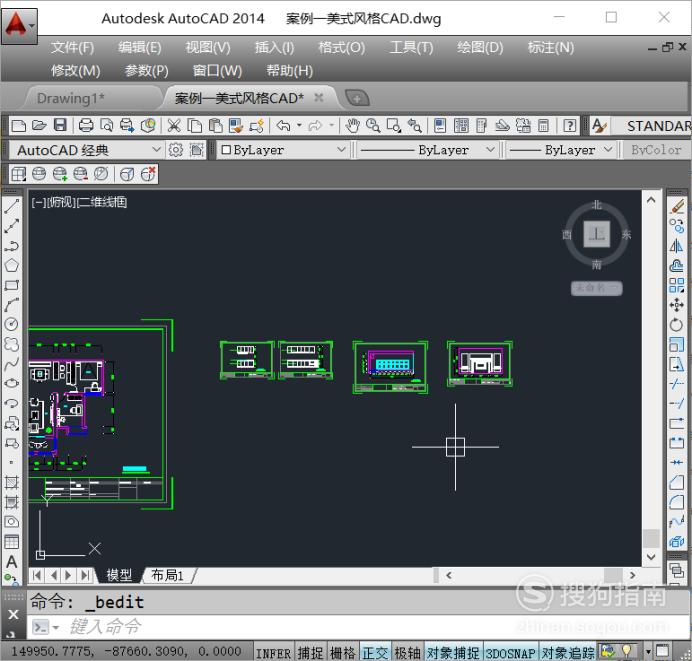This screenshot has width=692, height=661.
Task: Select the Rotate tool
Action: (677, 325)
